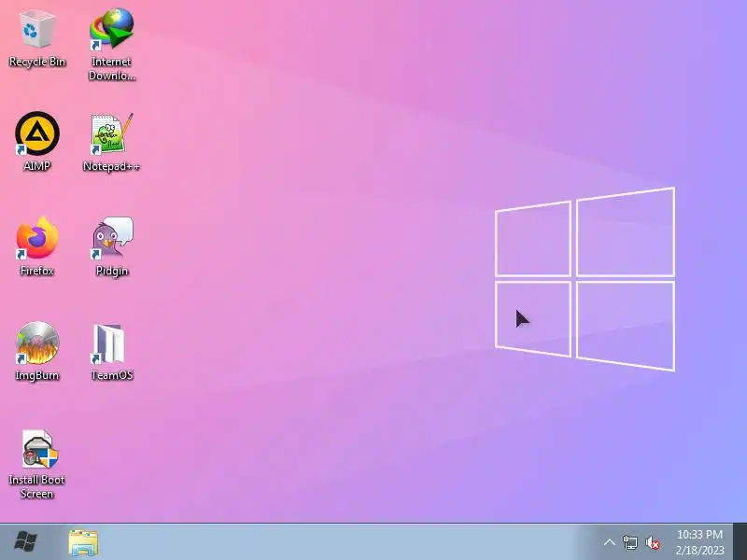
Task: Click the Show desktop button
Action: click(x=740, y=542)
